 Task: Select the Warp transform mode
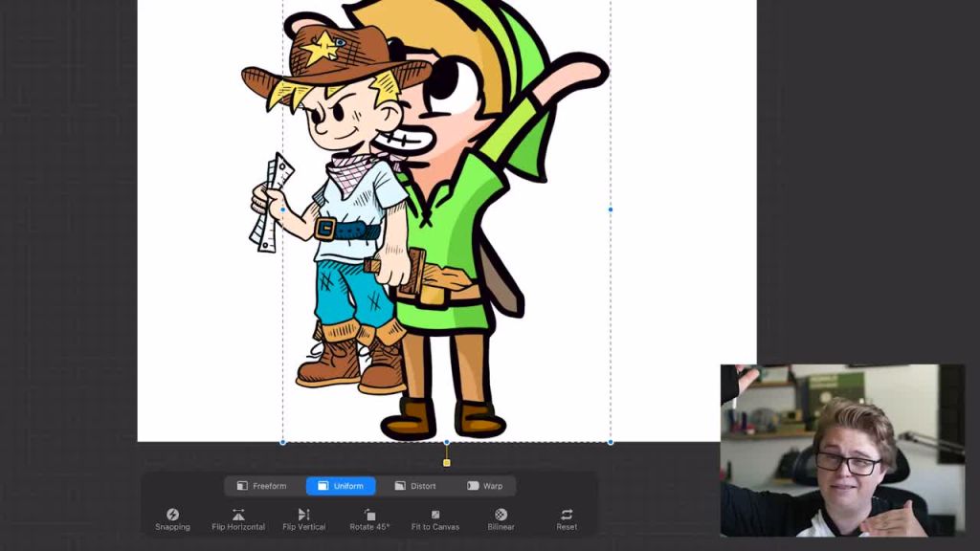484,485
